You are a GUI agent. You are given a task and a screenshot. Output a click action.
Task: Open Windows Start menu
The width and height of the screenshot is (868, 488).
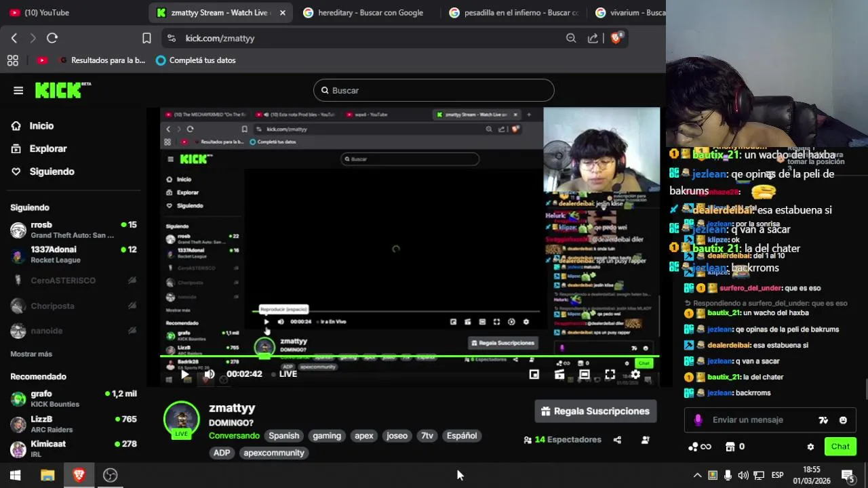click(16, 475)
